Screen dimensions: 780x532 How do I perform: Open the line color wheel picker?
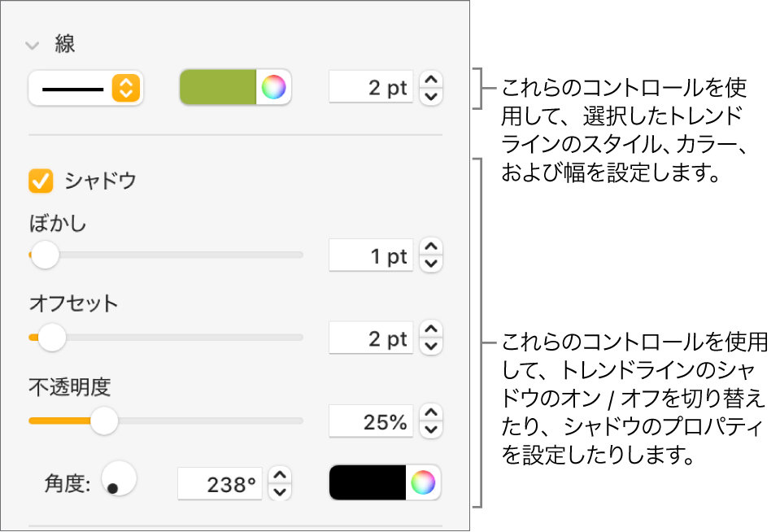click(274, 88)
